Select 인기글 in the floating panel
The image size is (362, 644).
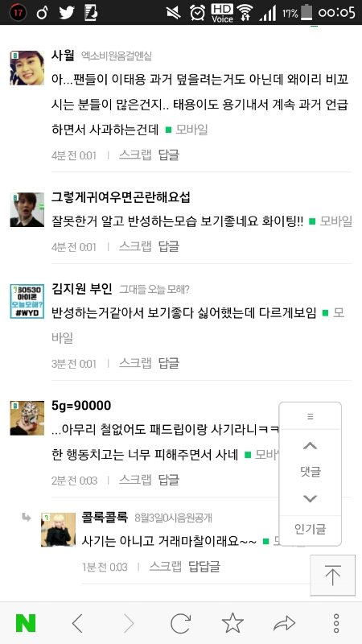coord(311,529)
